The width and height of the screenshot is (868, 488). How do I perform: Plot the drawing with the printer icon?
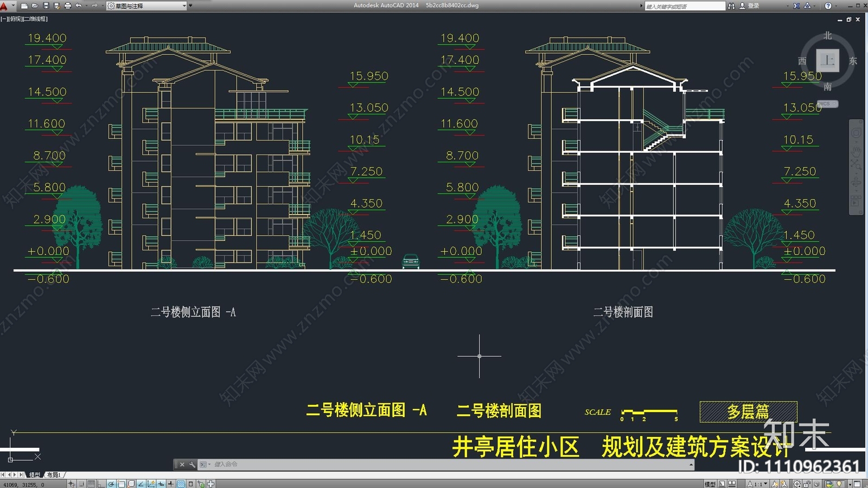click(x=68, y=6)
